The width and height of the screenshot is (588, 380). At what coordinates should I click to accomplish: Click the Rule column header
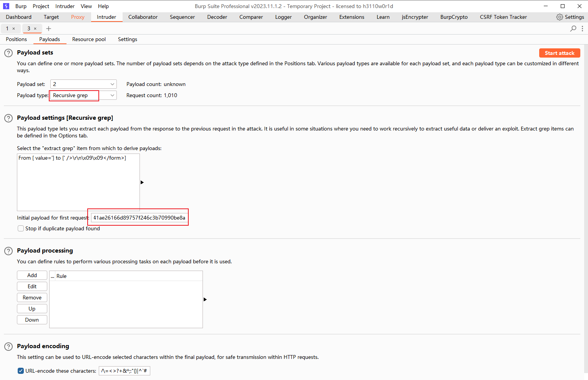129,276
